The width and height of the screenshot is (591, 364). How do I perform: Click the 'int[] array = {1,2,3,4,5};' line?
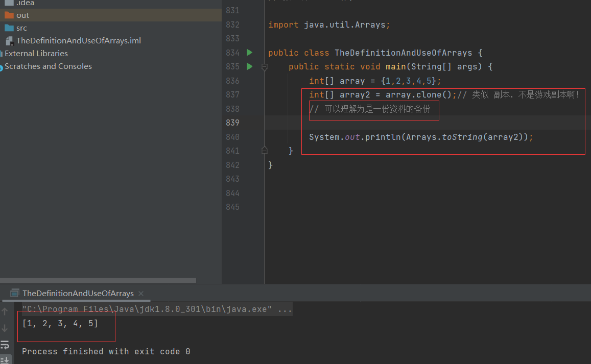pos(375,81)
